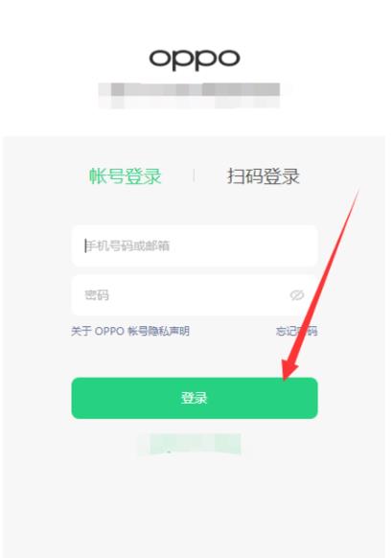Open the 忘记密码 link
Image resolution: width=392 pixels, height=558 pixels.
[297, 331]
